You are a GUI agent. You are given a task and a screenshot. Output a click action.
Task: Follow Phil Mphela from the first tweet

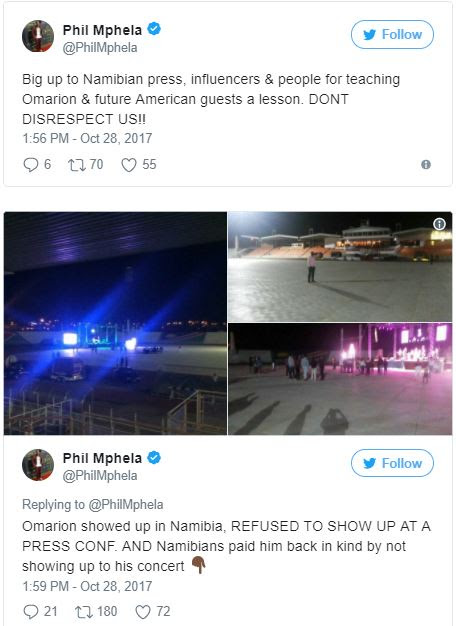[x=392, y=35]
